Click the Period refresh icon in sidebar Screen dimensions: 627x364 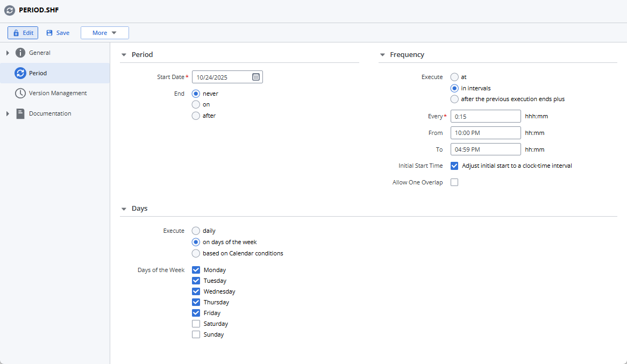coord(19,73)
